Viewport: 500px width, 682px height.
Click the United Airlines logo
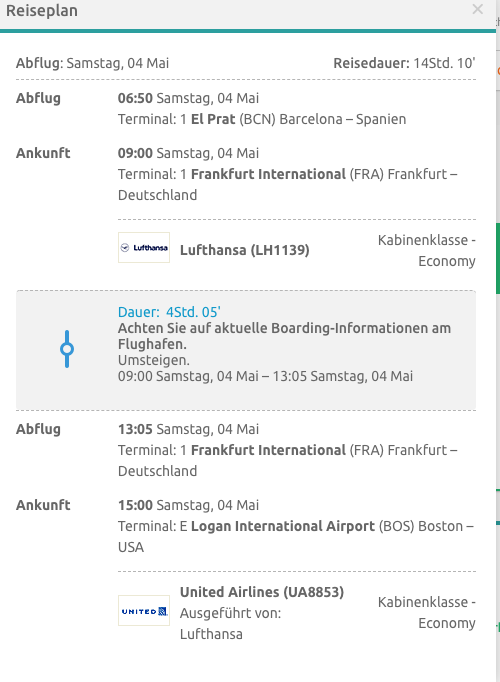[144, 611]
